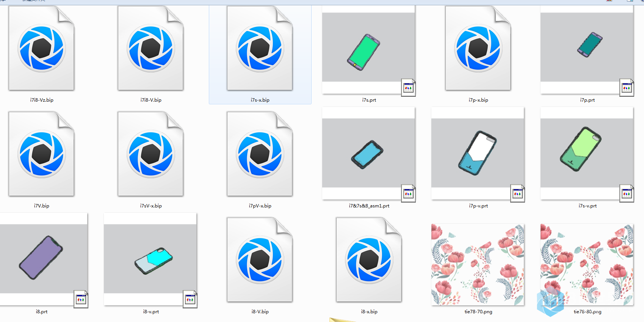The width and height of the screenshot is (644, 322).
Task: Select the KeyShot icon of i7i8-Vz.bip
Action: click(41, 48)
